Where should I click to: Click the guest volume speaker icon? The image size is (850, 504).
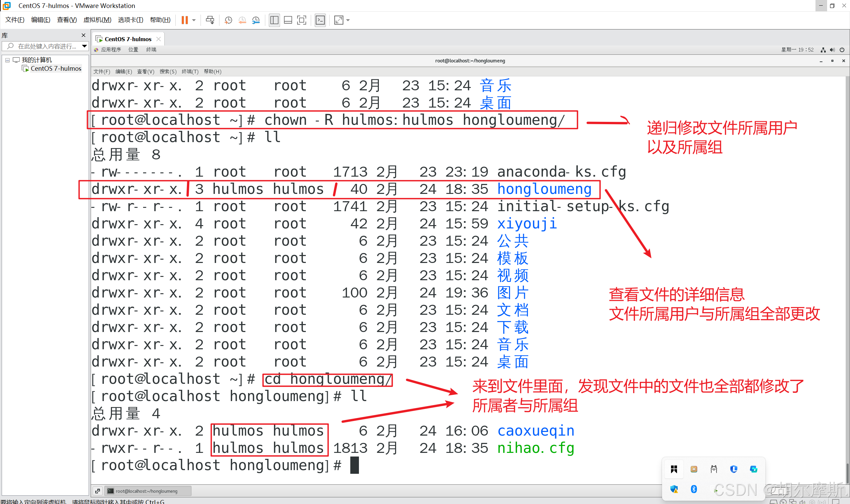click(x=832, y=49)
